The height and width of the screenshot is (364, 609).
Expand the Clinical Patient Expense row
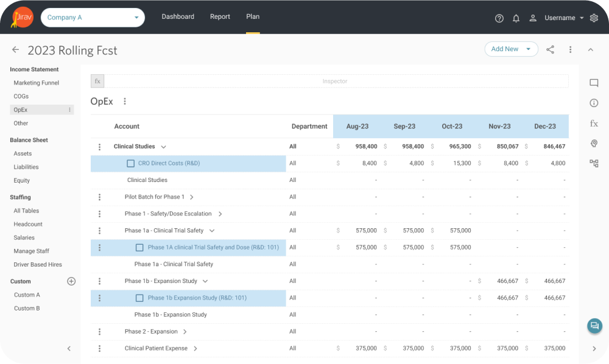click(x=195, y=349)
